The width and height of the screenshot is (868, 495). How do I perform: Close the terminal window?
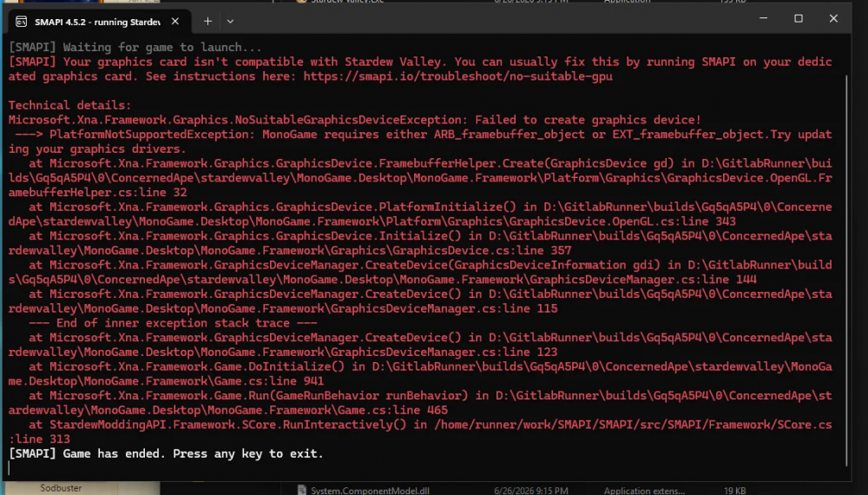coord(833,18)
